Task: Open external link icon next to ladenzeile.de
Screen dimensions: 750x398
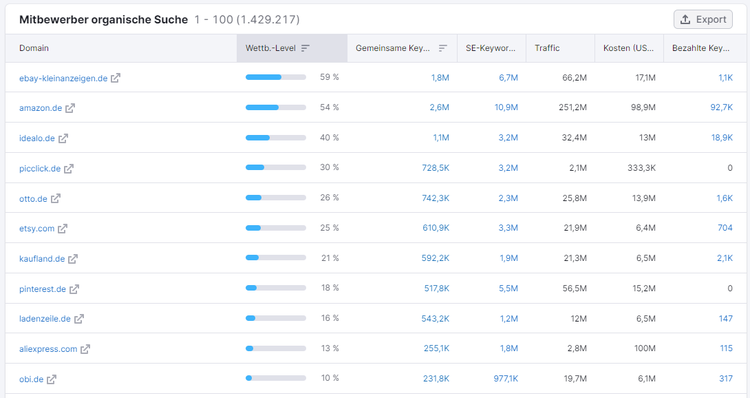Action: pyautogui.click(x=79, y=319)
